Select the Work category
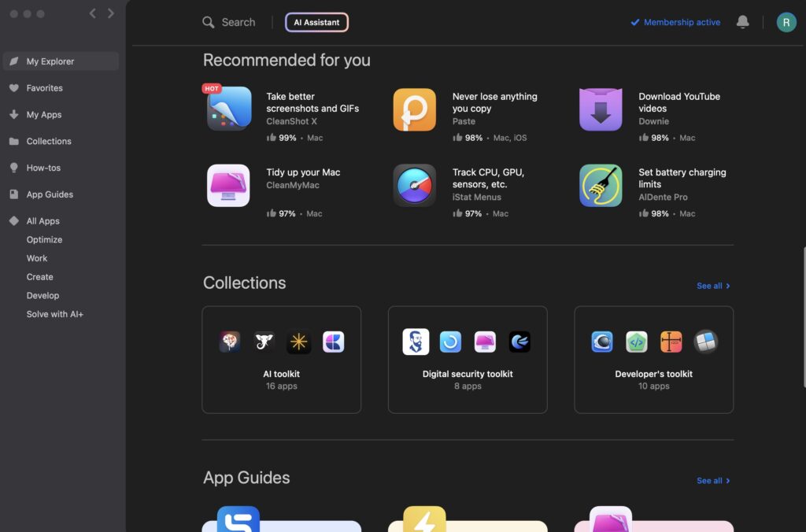The height and width of the screenshot is (532, 806). (36, 258)
